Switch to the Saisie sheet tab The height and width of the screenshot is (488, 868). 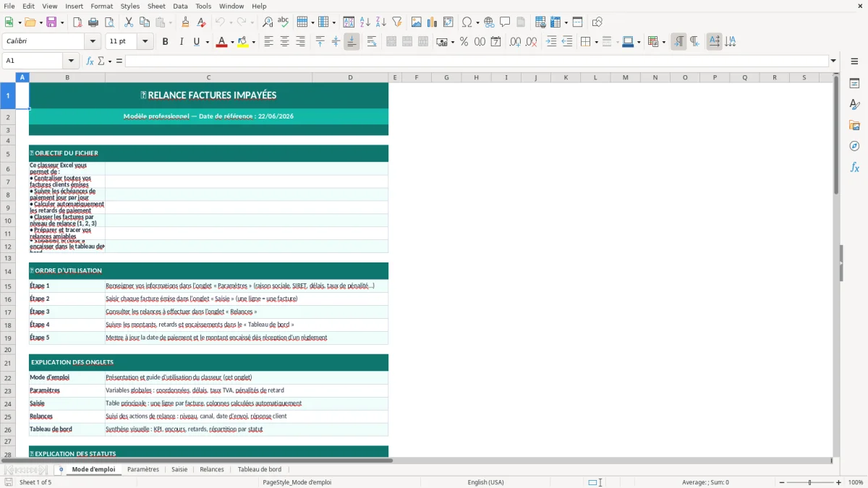[x=179, y=469]
